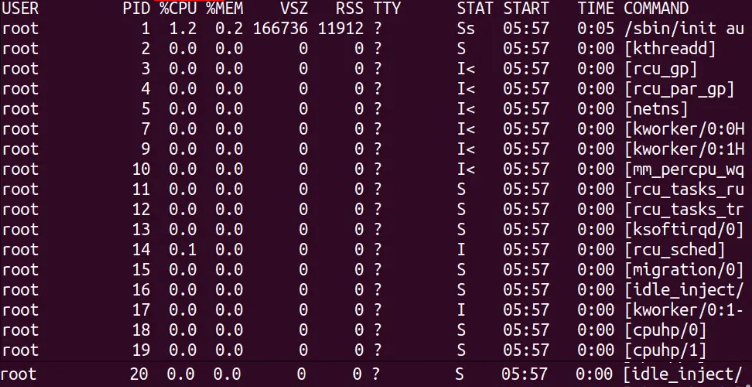Click the 0.2 memory value for init

click(229, 29)
